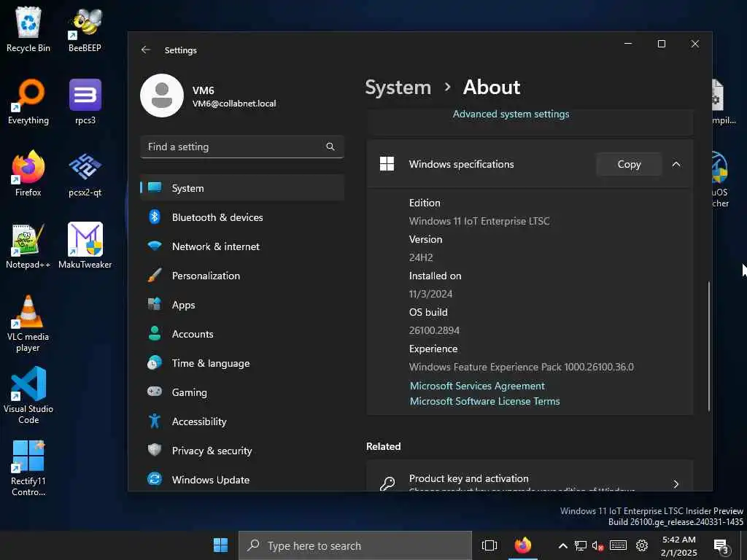Click the Settings back arrow
This screenshot has width=747, height=560.
pos(146,50)
